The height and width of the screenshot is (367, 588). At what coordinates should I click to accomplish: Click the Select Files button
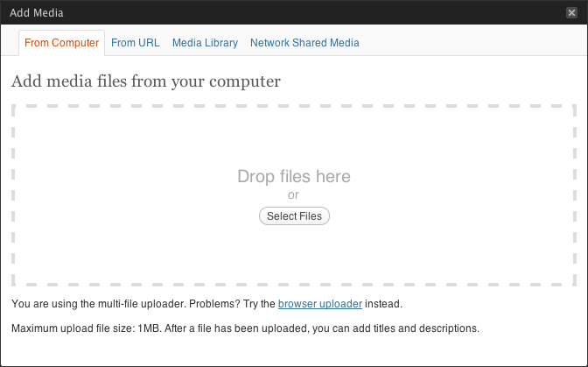(294, 216)
